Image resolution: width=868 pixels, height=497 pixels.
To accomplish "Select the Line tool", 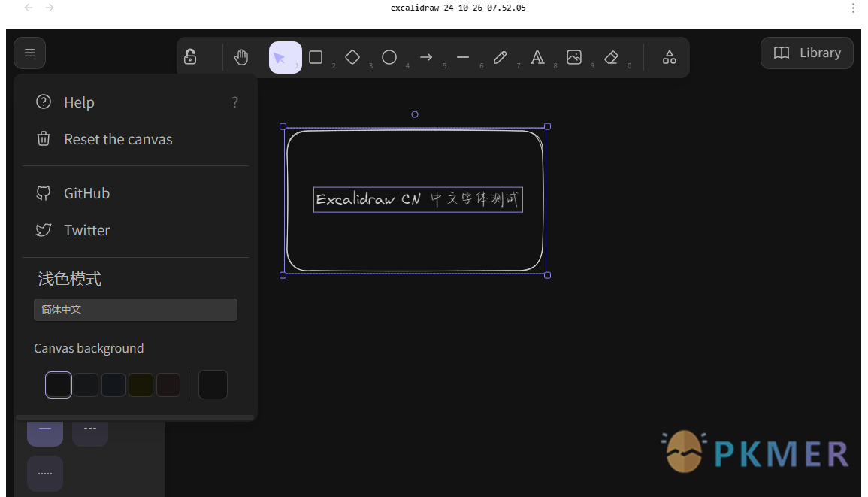I will click(x=464, y=57).
